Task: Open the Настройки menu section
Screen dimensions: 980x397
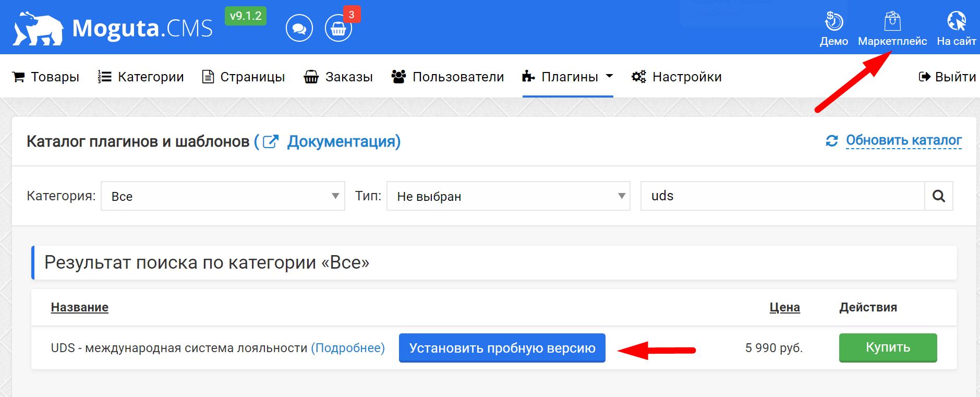Action: click(x=676, y=77)
